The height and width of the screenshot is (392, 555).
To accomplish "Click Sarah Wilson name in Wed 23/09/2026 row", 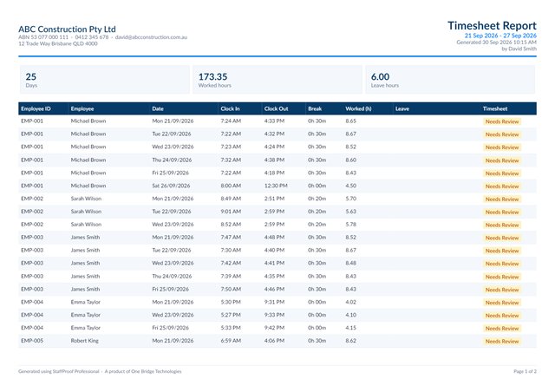I will (x=86, y=224).
